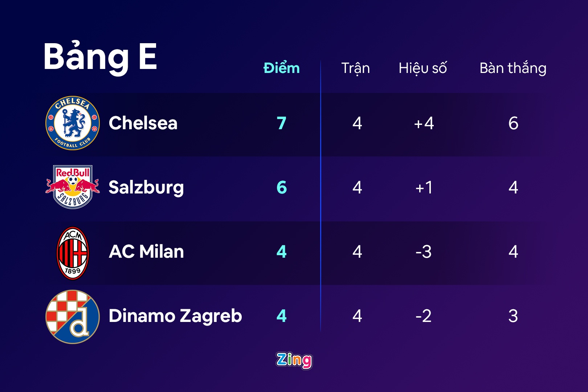Click Dinamo Zagreb's 3 goals scored
The width and height of the screenshot is (588, 392).
513,316
